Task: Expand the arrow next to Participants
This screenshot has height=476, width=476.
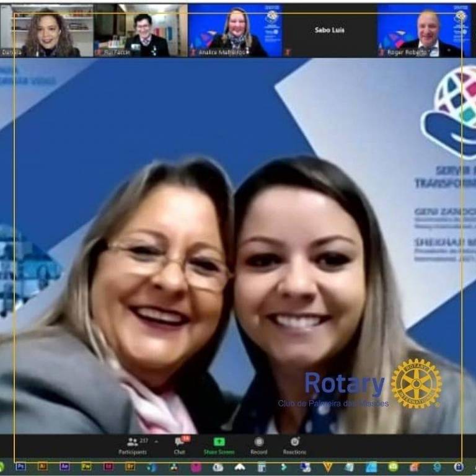Action: pyautogui.click(x=156, y=442)
